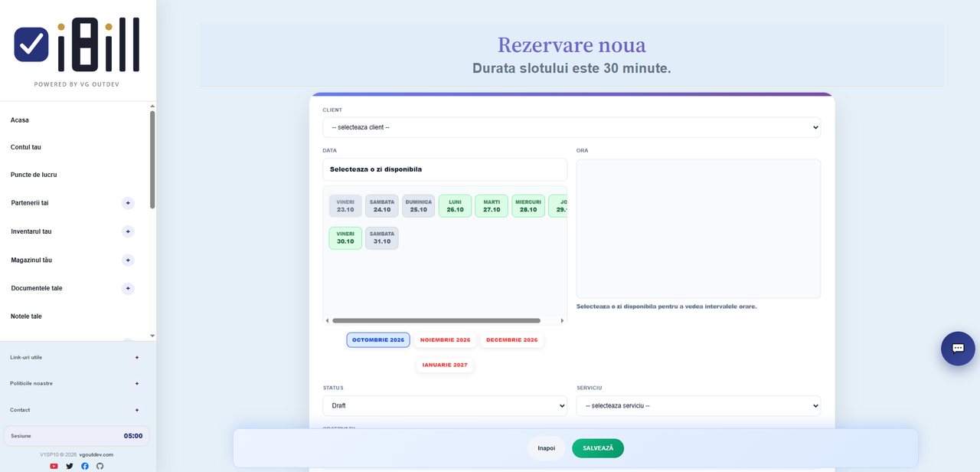Open vgoutdev.com footer link
The width and height of the screenshot is (980, 472).
click(x=96, y=454)
